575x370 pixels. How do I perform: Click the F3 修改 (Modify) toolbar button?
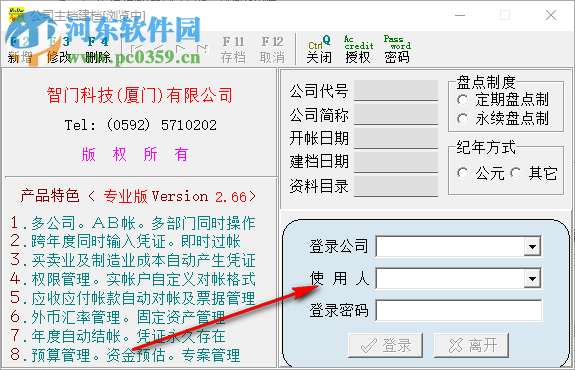pos(59,50)
